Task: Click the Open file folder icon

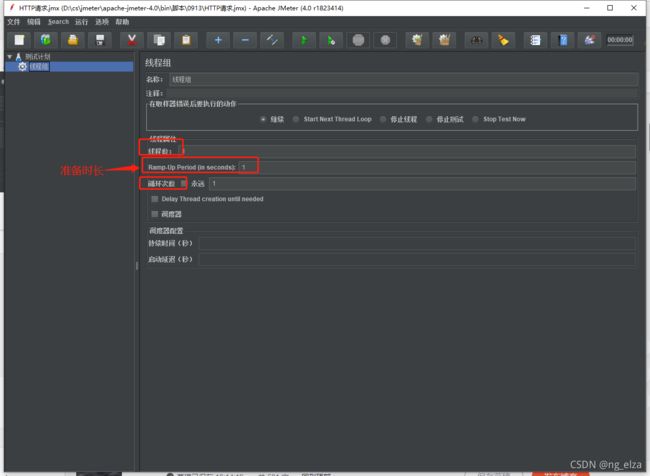Action: [73, 40]
